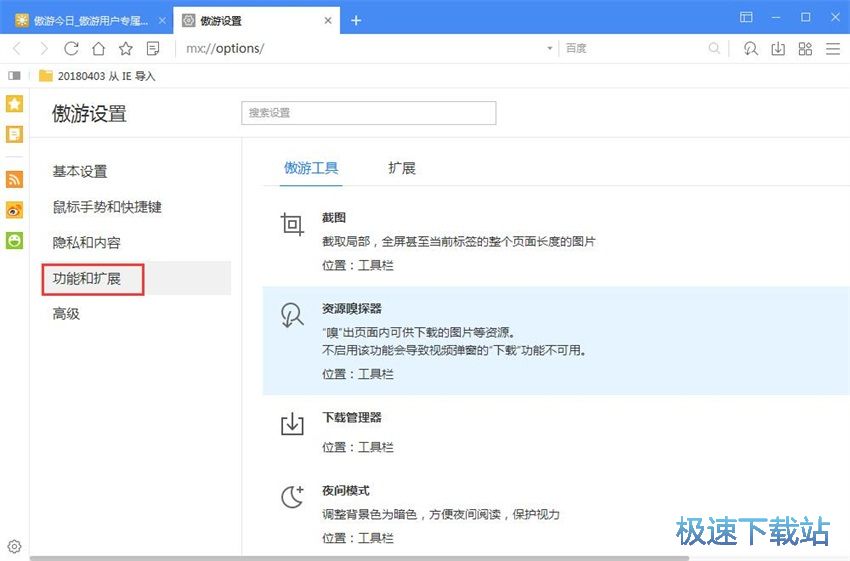Click the horizontal scrollbar at bottom
The image size is (850, 561).
coord(359,558)
